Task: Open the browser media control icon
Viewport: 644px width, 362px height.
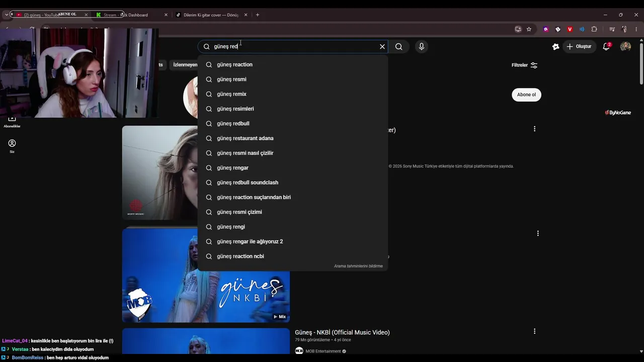Action: 612,29
